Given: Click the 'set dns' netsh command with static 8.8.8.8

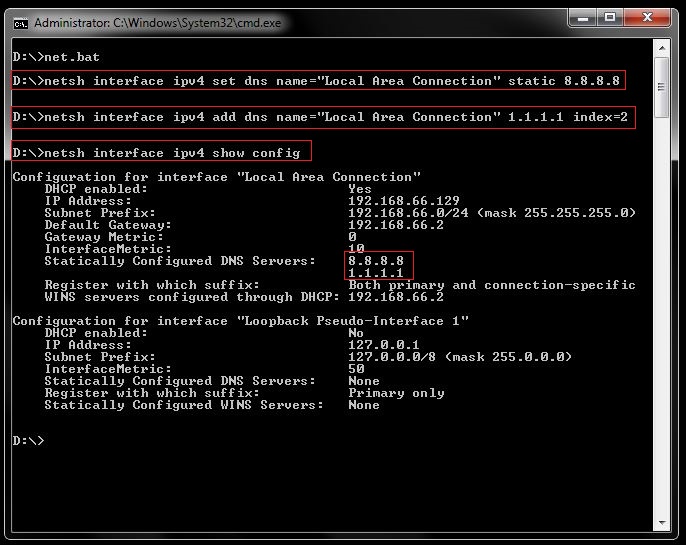Looking at the screenshot, I should tap(318, 80).
